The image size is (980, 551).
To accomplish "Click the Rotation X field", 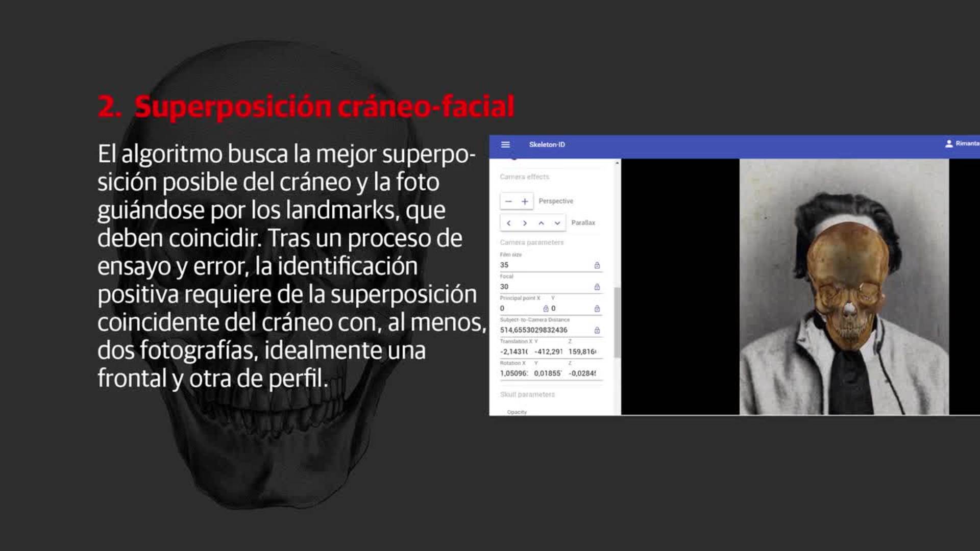I will [x=513, y=373].
